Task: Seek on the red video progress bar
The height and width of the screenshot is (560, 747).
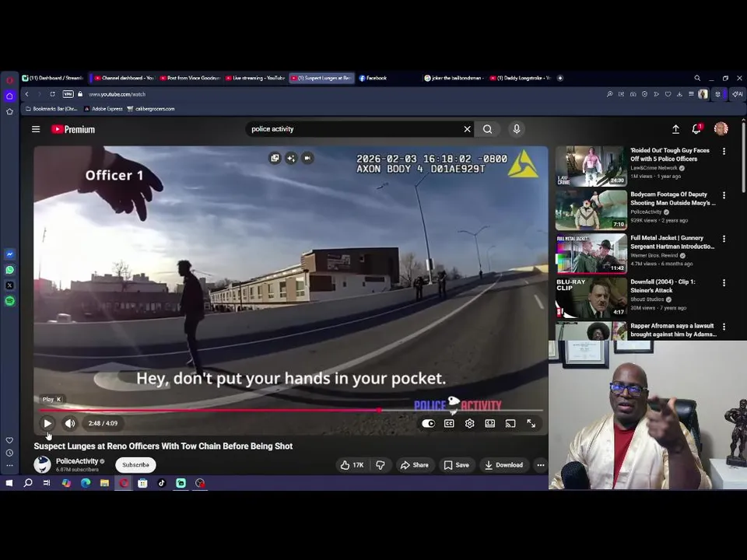Action: [x=290, y=410]
